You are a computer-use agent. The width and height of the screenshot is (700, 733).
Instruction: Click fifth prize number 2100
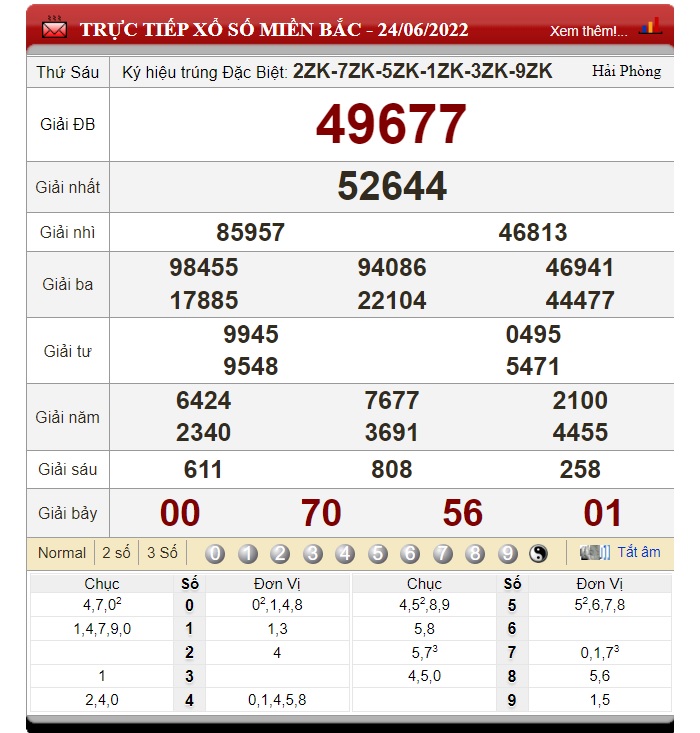click(580, 401)
